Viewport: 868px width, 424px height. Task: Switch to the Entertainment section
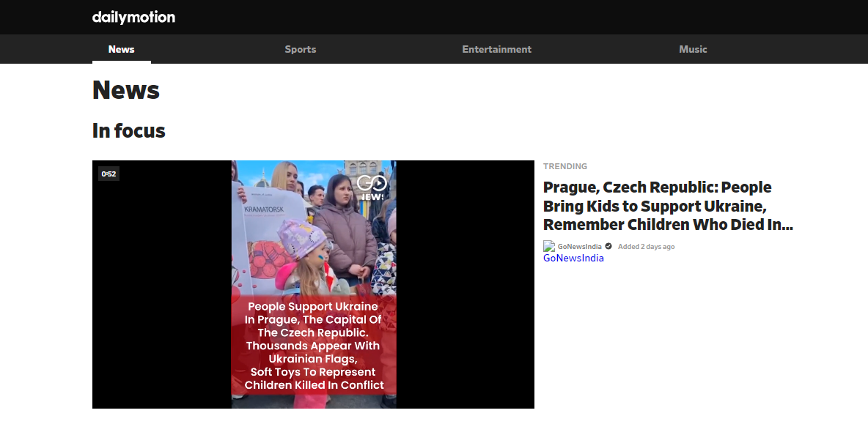(x=496, y=49)
